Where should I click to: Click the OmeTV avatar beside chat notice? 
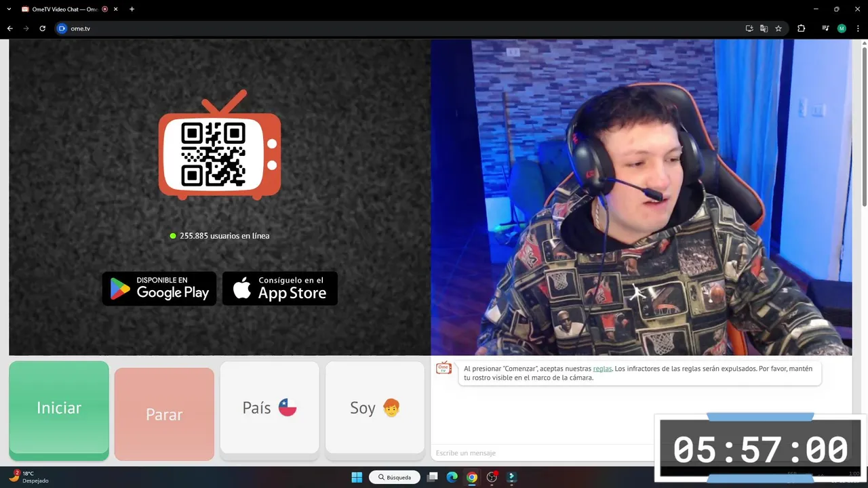point(443,368)
